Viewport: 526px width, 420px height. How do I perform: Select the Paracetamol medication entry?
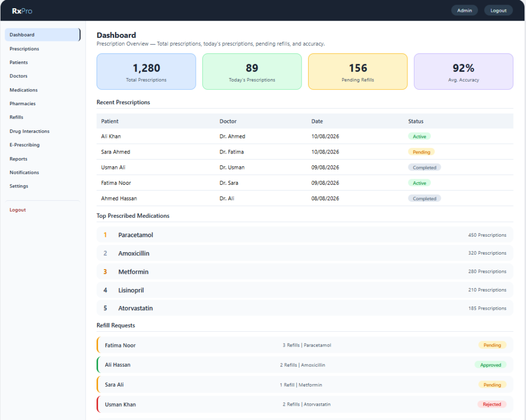(x=305, y=235)
